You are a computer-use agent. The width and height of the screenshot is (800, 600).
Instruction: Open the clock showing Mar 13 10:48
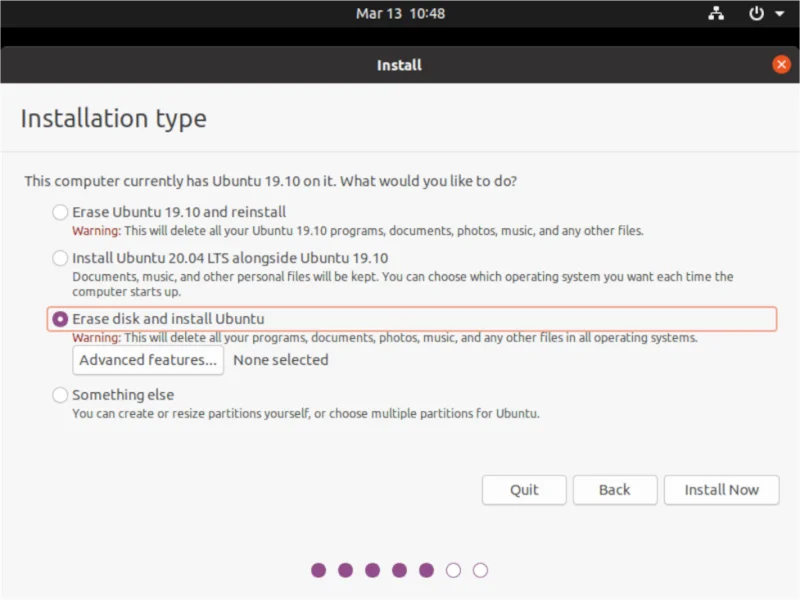pos(401,13)
